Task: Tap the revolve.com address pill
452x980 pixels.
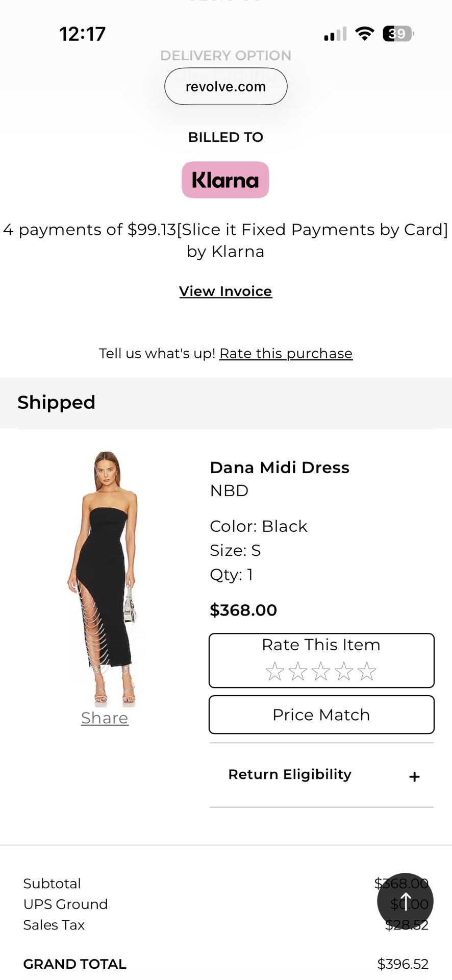Action: pyautogui.click(x=225, y=87)
